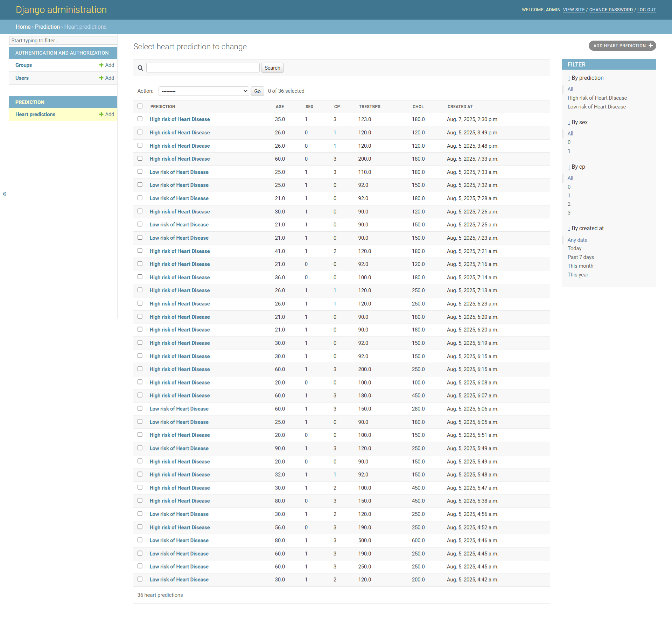
Task: Go to Prediction breadcrumb link
Action: [47, 27]
